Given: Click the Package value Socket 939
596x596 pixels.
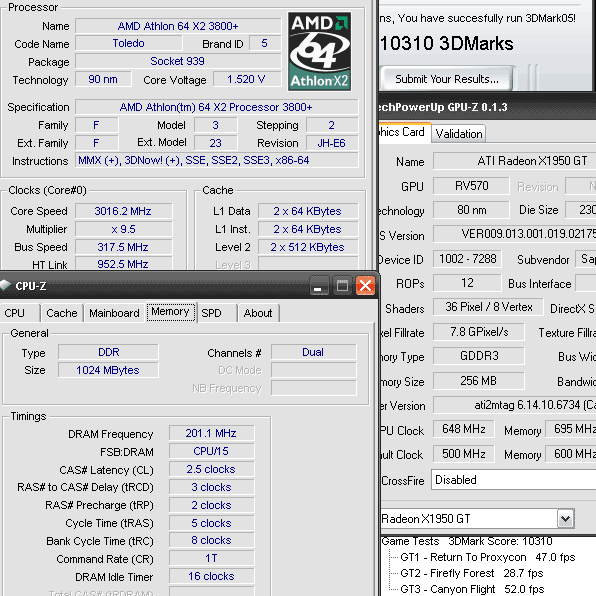Looking at the screenshot, I should [x=178, y=61].
